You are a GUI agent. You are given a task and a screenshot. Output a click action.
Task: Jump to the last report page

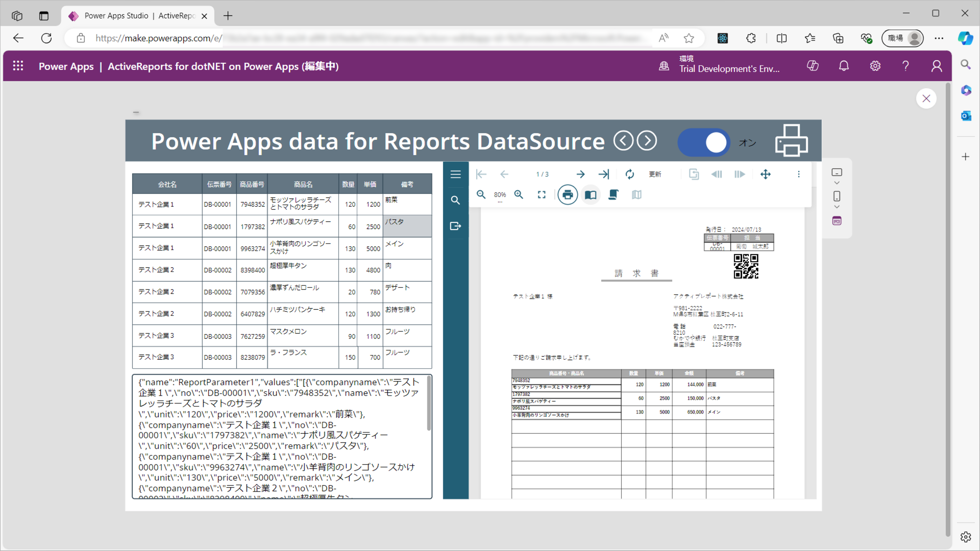pyautogui.click(x=604, y=174)
